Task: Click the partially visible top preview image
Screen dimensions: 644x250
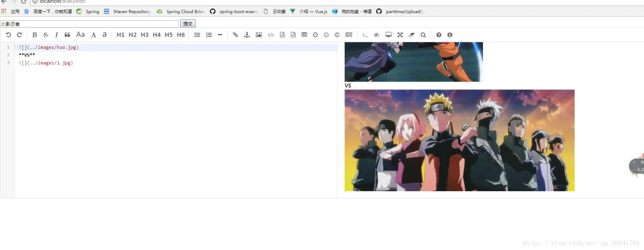Action: coord(414,62)
